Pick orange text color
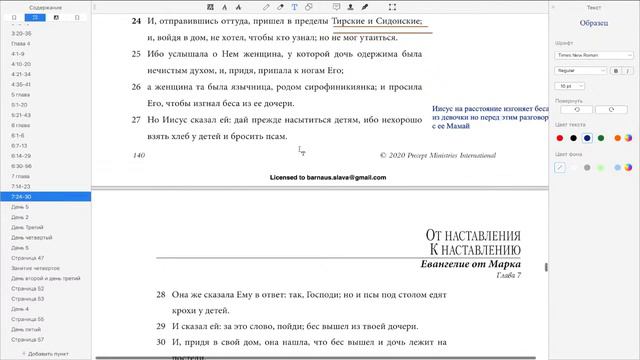Screen dimensions: 640x360 (618, 138)
